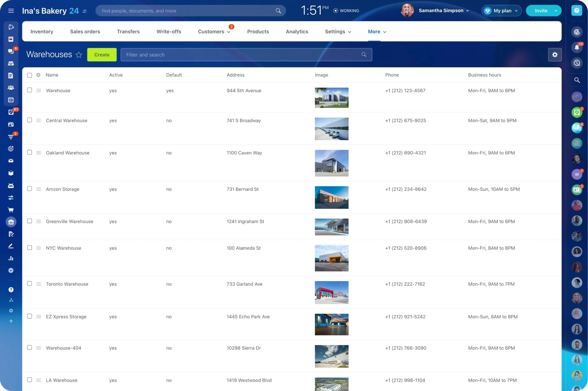The width and height of the screenshot is (588, 391).
Task: Click the calendar icon in left sidebar
Action: [11, 100]
